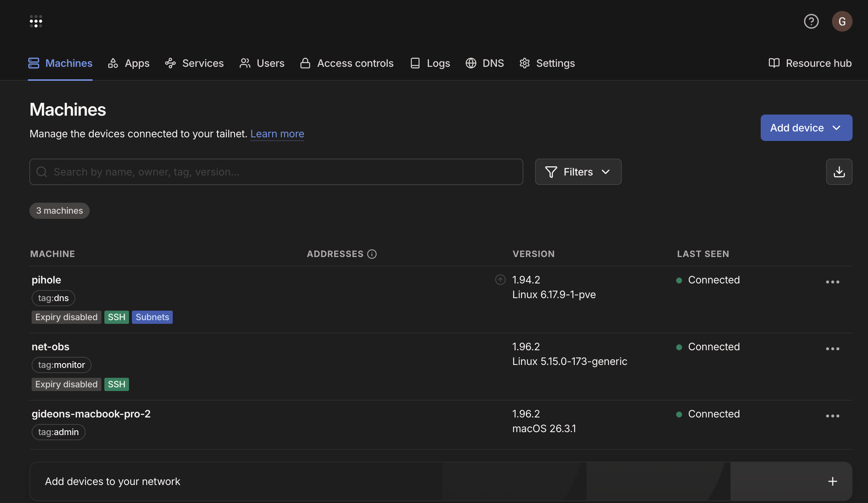Switch to the Services tab

click(194, 63)
